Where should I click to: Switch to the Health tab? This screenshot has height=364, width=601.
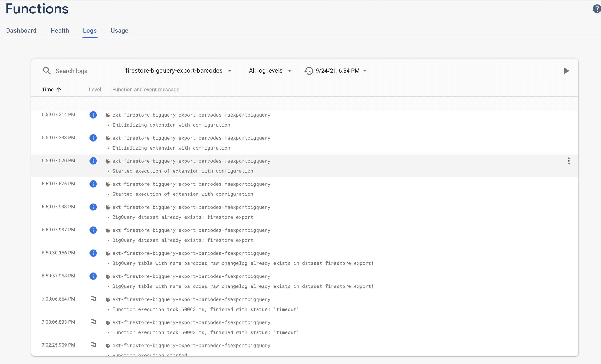point(59,30)
